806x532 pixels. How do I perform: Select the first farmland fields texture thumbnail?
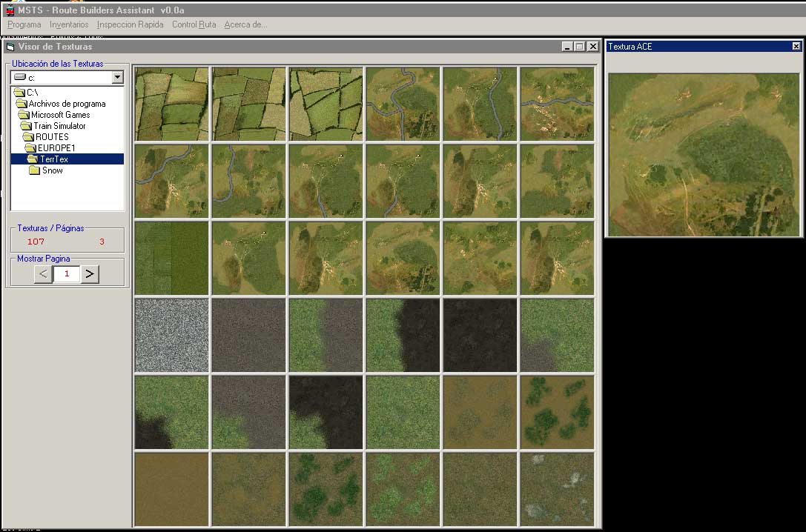click(171, 104)
